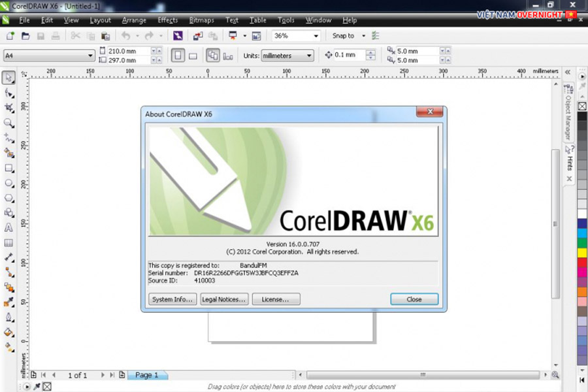The height and width of the screenshot is (392, 588).
Task: Pick the no-color X swatch
Action: click(x=582, y=106)
